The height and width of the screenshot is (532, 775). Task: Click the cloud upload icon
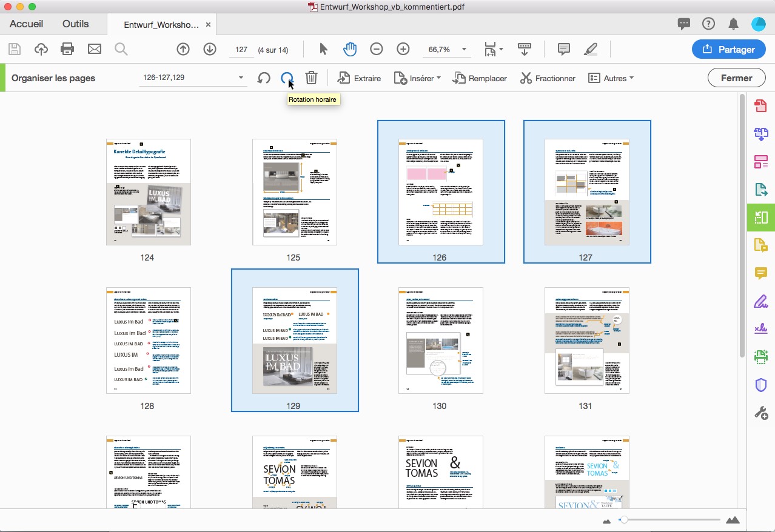pos(41,50)
